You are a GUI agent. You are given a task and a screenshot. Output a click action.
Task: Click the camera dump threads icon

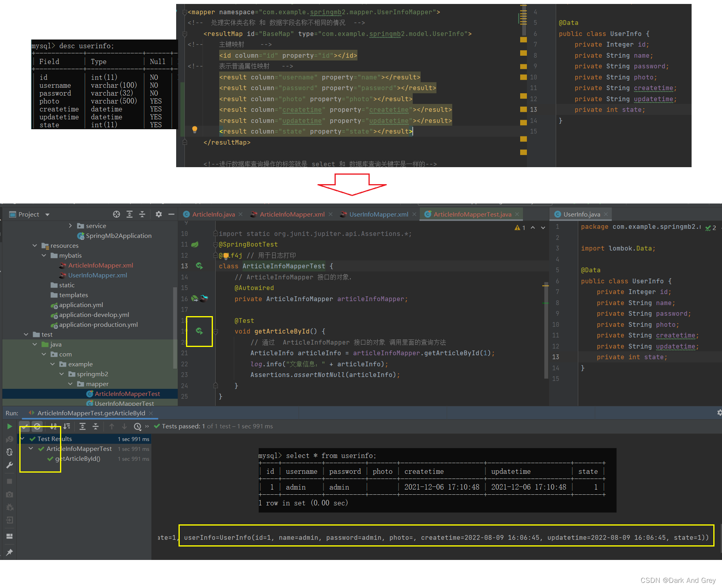9,494
